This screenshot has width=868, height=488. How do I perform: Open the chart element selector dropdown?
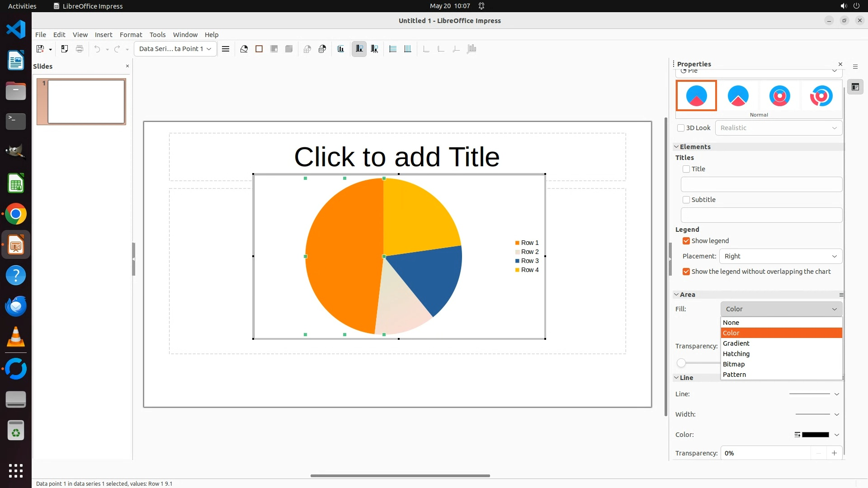tap(175, 49)
